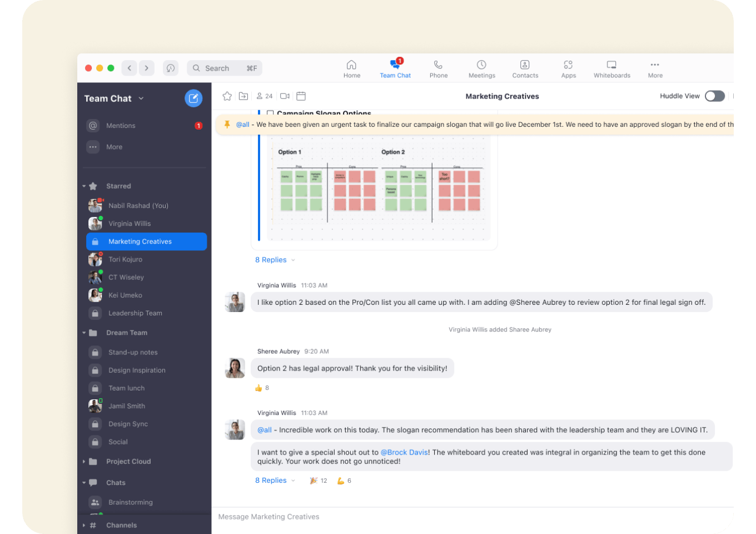Click the @Brock Davis mention link

tap(404, 452)
